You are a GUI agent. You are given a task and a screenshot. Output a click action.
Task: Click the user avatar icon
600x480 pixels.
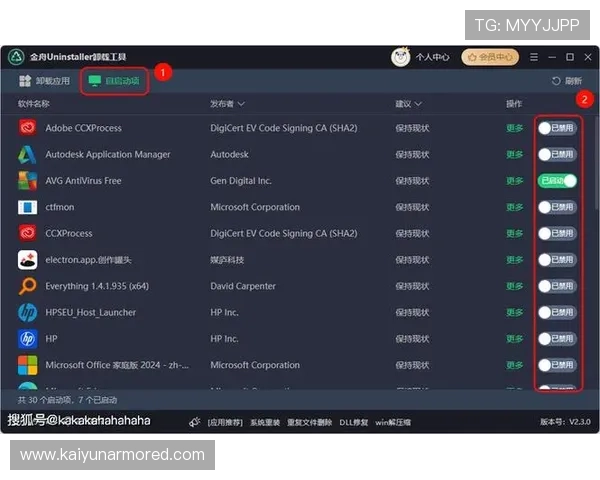point(401,57)
